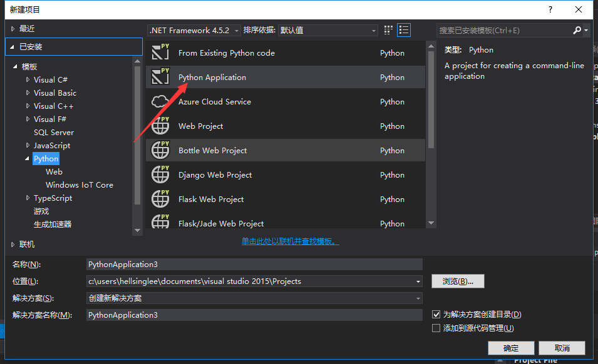Click the category tree scroll up arrow
This screenshot has width=598, height=364.
(137, 61)
